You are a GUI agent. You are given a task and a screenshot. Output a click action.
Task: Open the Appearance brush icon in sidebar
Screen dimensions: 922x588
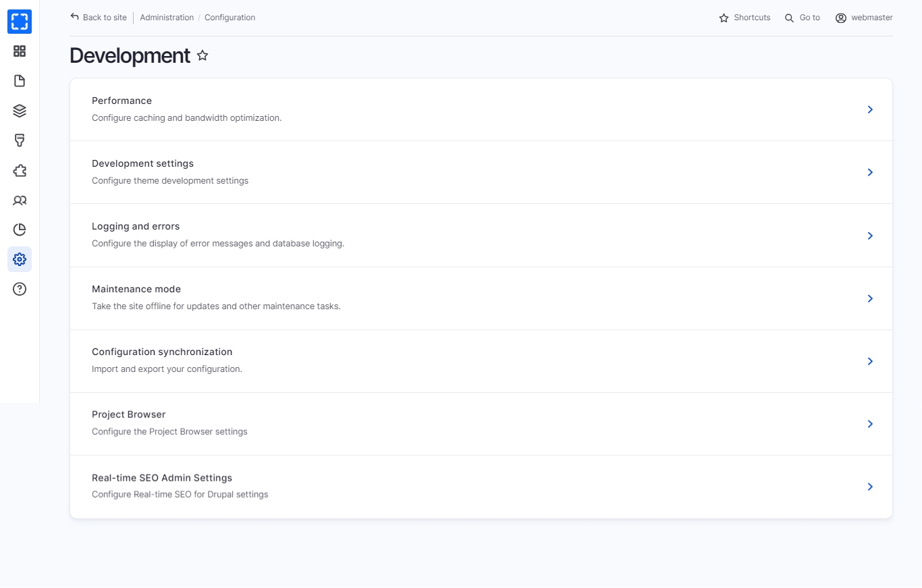tap(20, 140)
